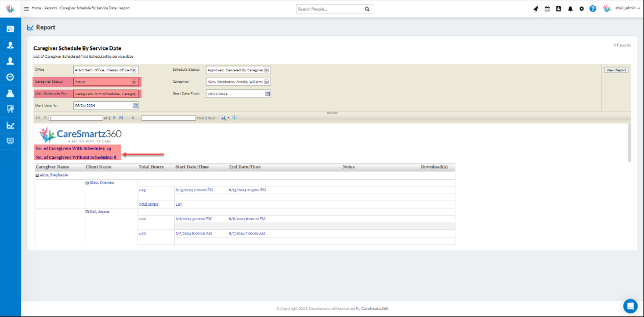This screenshot has width=644, height=317.
Task: Click the rocket quick-launch icon
Action: (536, 9)
